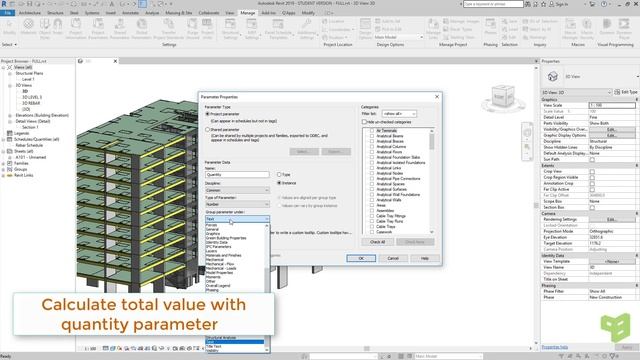Switch to Annotate ribbon tab
This screenshot has height=360, width=640.
[x=130, y=13]
